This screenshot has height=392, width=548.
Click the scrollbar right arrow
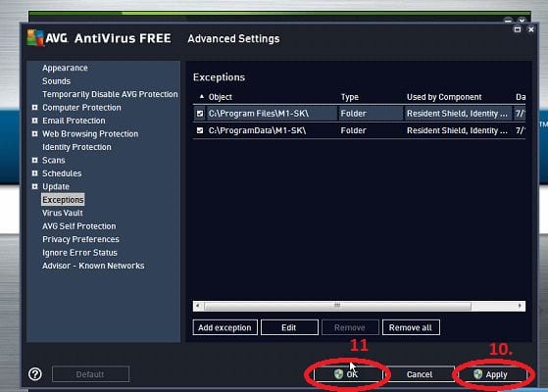pyautogui.click(x=520, y=306)
